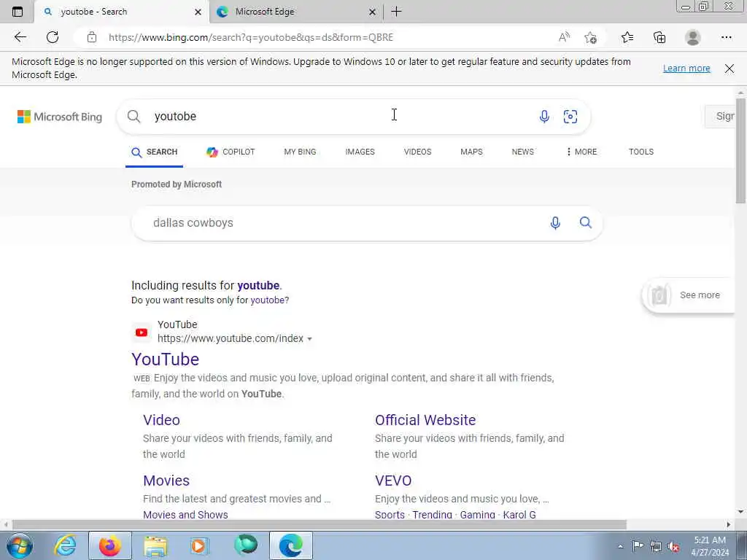747x560 pixels.
Task: Click the Action Center flag tray icon
Action: point(638,546)
